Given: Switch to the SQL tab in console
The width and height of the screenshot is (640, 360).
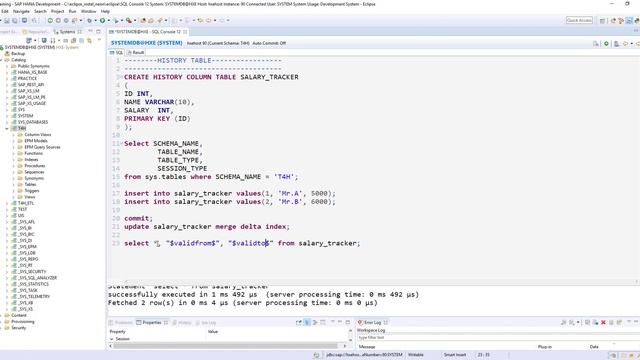Looking at the screenshot, I should point(116,53).
